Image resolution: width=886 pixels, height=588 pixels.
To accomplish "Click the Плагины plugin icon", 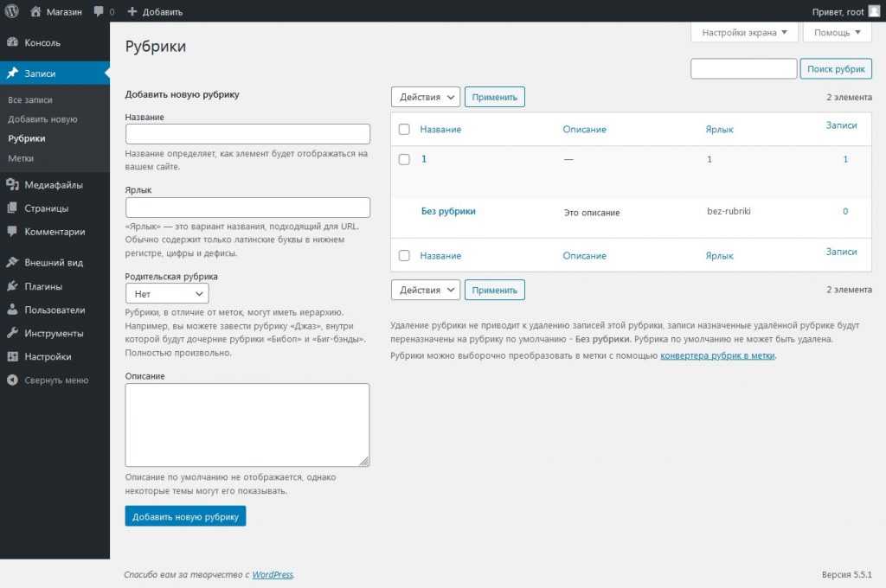I will (12, 286).
